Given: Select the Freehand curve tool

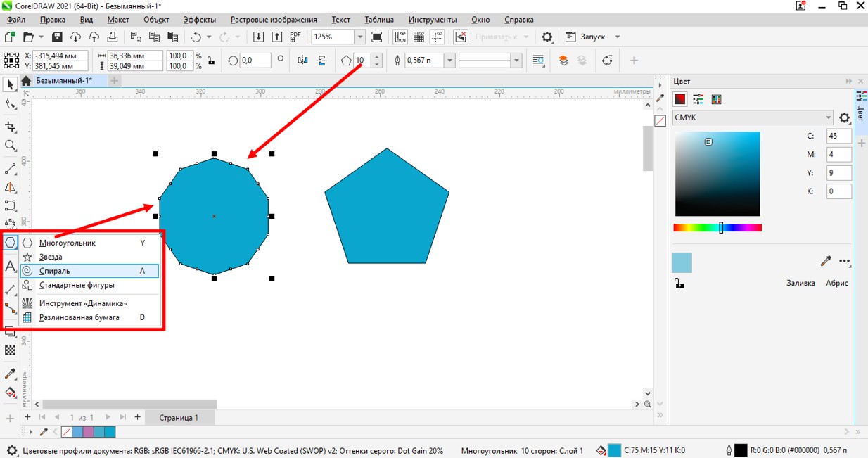Looking at the screenshot, I should (x=10, y=170).
